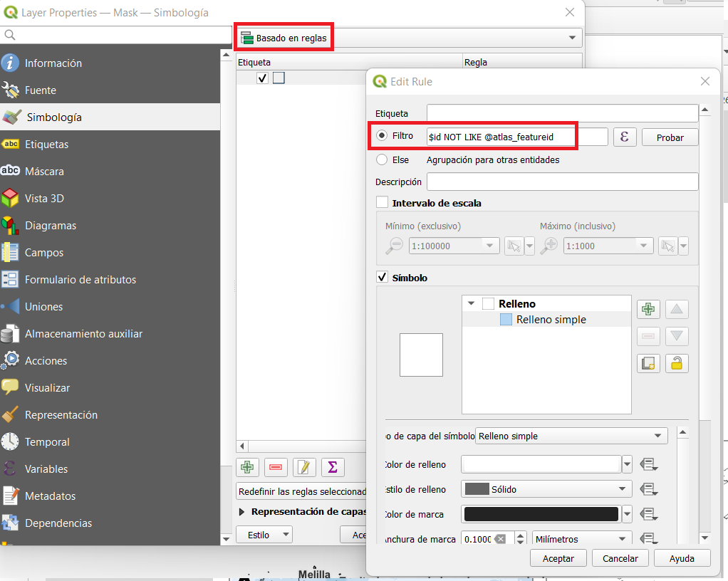This screenshot has height=581, width=728.
Task: Click the Color de marca black swatch
Action: [541, 514]
